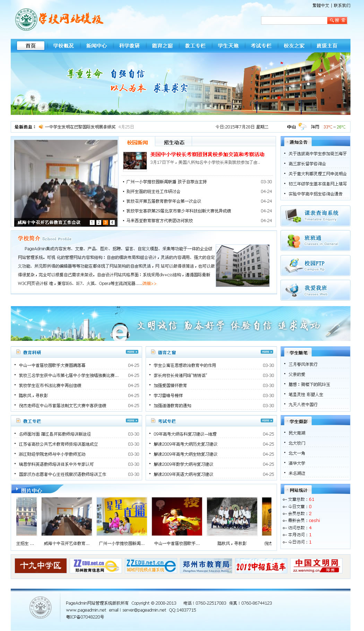
Task: Expand more items in 教育科研 section
Action: tap(132, 352)
